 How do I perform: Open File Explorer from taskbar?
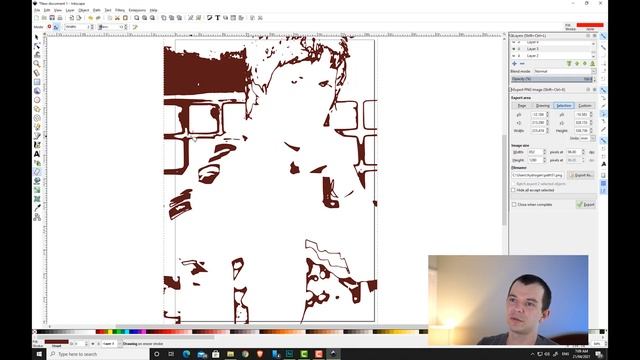coord(230,354)
